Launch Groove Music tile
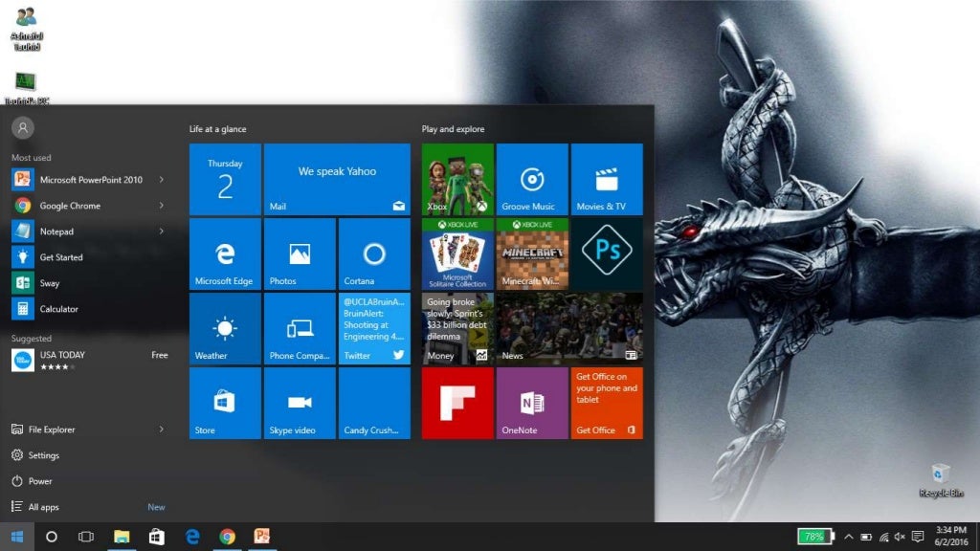Screen dimensions: 980x551 pyautogui.click(x=532, y=179)
